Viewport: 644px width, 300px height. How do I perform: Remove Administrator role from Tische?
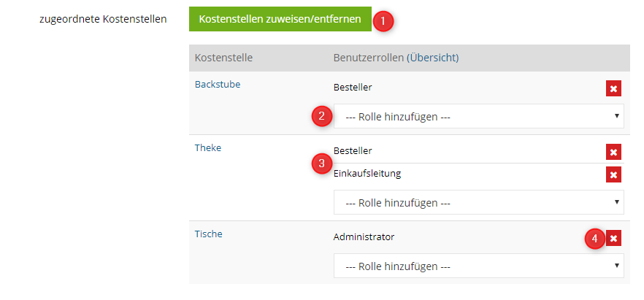tap(613, 238)
